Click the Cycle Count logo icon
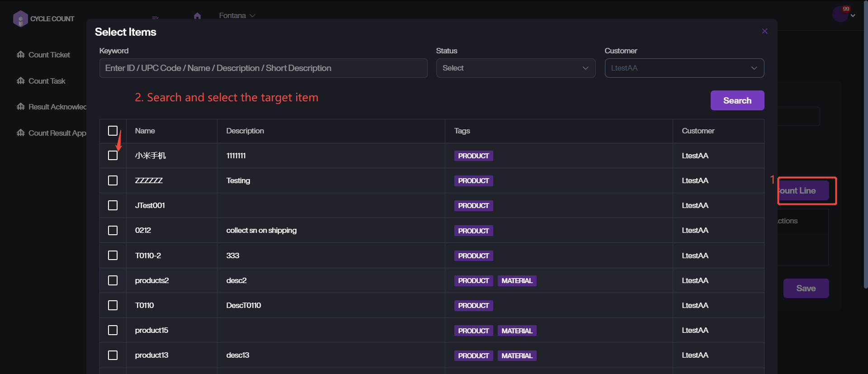Screen dimensions: 868x374 coord(20,19)
